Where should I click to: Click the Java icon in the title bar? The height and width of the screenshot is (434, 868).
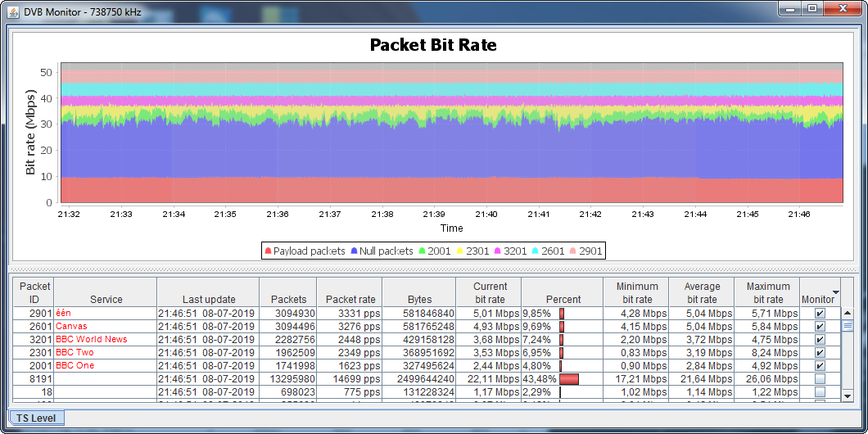coord(13,8)
